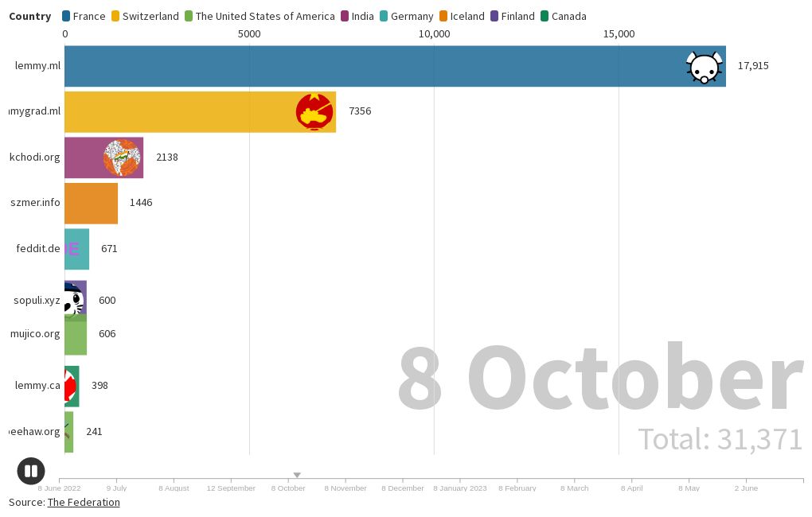Click the purple letter logo on feddit.de bar
This screenshot has height=517, width=812.
point(72,249)
